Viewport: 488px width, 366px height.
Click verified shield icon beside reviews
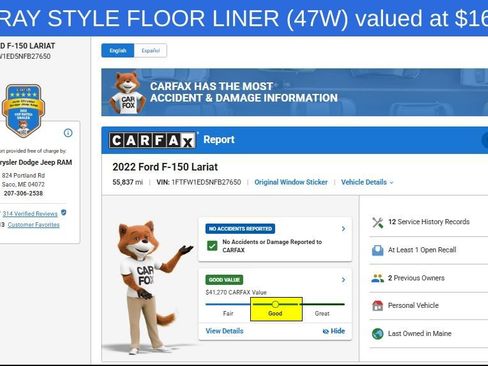point(64,212)
